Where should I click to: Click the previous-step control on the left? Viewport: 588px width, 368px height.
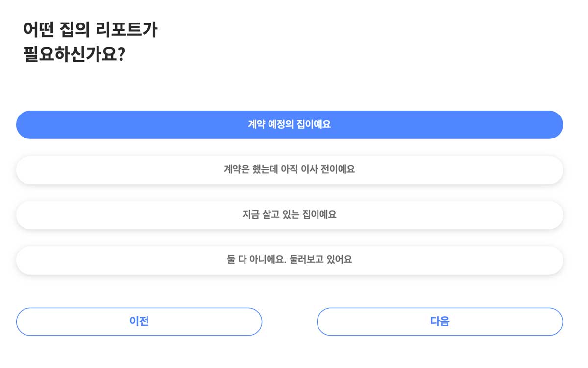[139, 322]
